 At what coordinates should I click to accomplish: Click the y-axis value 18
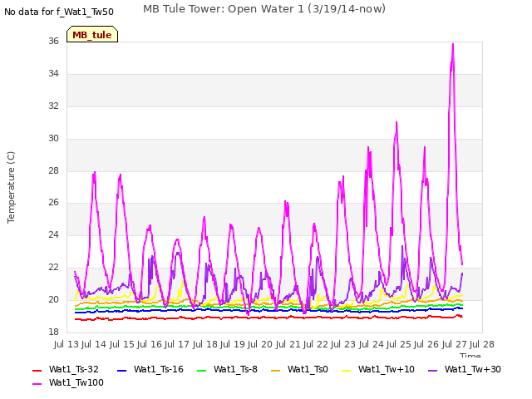(x=53, y=332)
